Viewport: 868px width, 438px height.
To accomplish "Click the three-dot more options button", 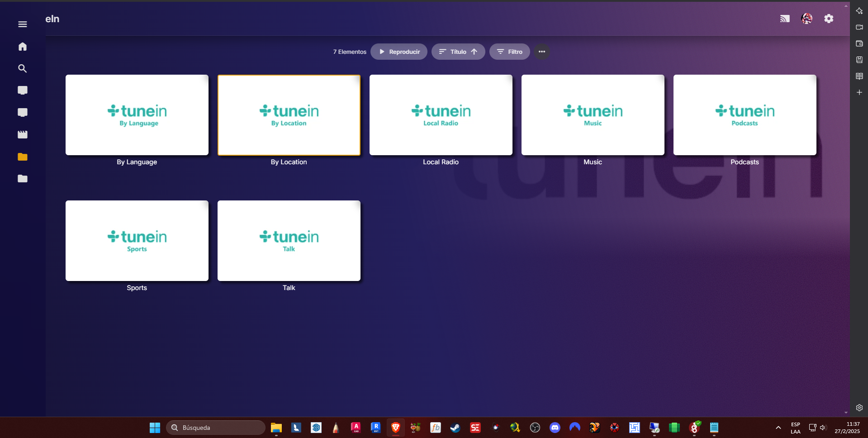I will [542, 52].
